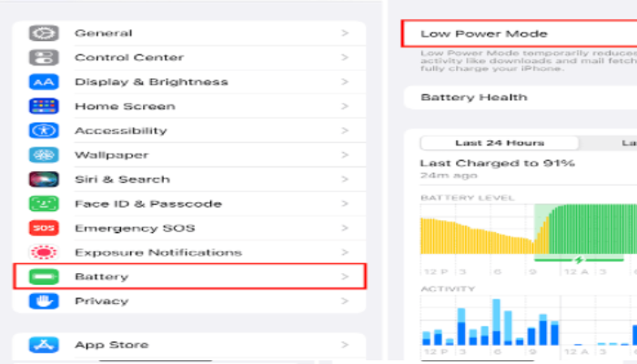Click chevron on Emergency SOS row
The image size is (637, 364).
[345, 227]
